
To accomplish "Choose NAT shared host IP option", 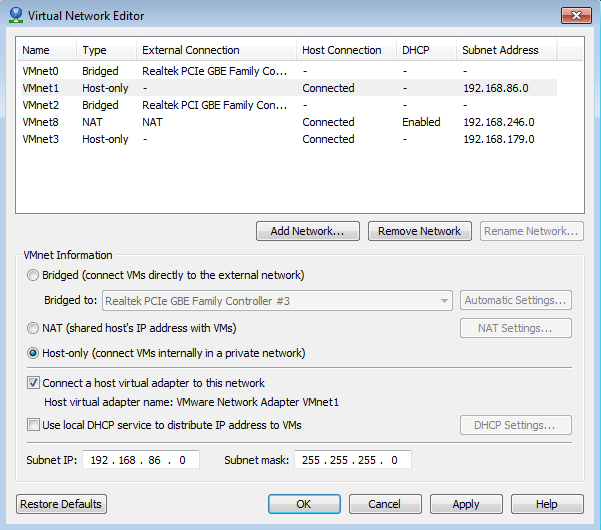I will tap(35, 328).
